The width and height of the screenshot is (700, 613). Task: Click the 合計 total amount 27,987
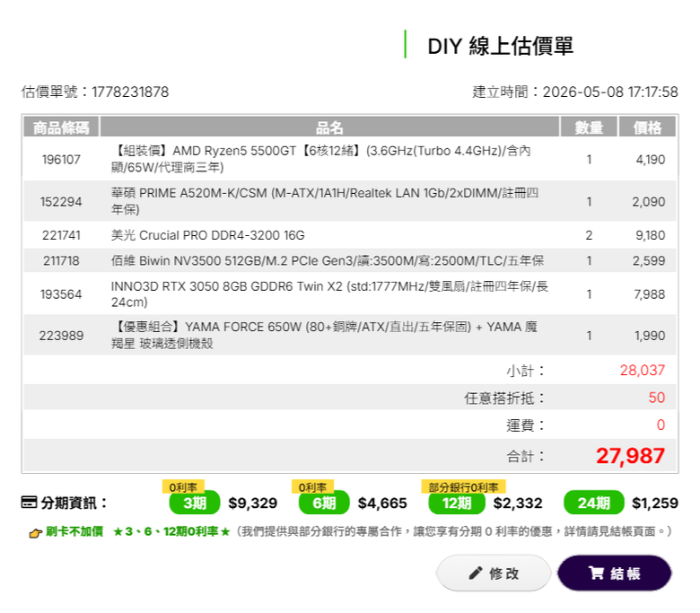pos(630,456)
